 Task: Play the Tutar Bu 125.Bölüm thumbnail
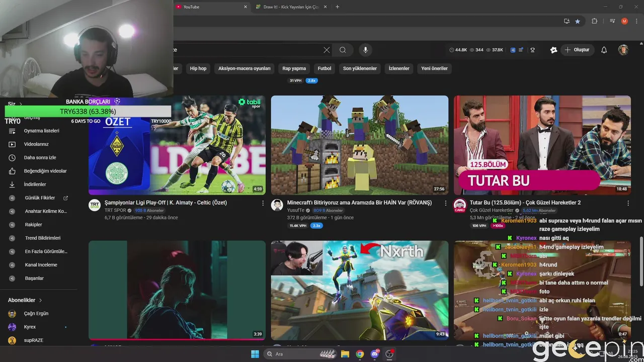point(542,145)
